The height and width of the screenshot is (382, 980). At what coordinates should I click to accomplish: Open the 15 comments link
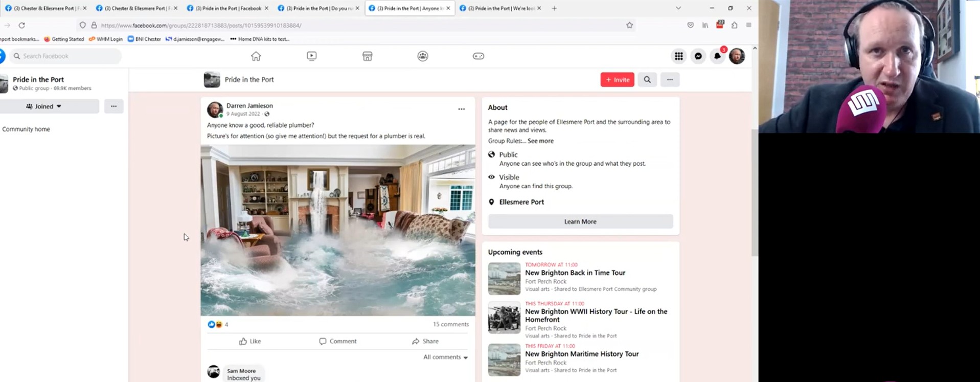coord(450,324)
